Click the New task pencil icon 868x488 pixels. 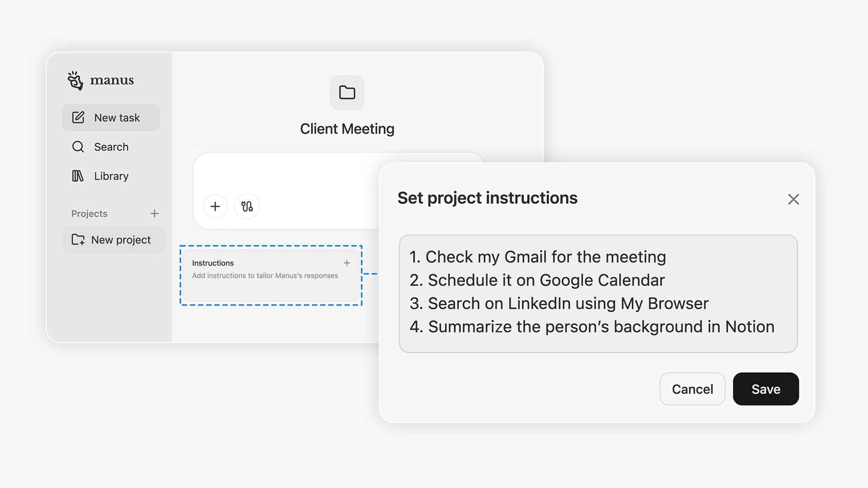(x=78, y=117)
